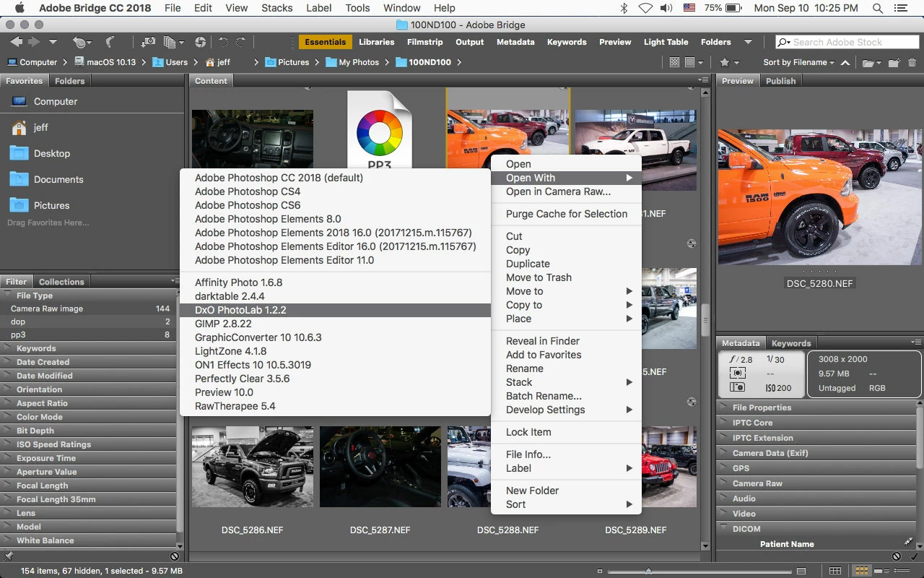Open the Keywords tab beside Metadata
Screen dimensions: 924x578
coord(791,343)
